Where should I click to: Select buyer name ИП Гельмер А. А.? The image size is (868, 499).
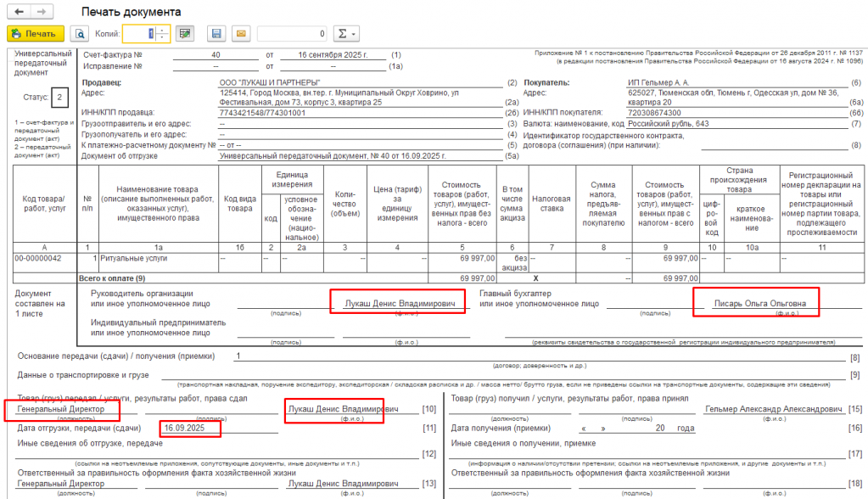pyautogui.click(x=658, y=82)
